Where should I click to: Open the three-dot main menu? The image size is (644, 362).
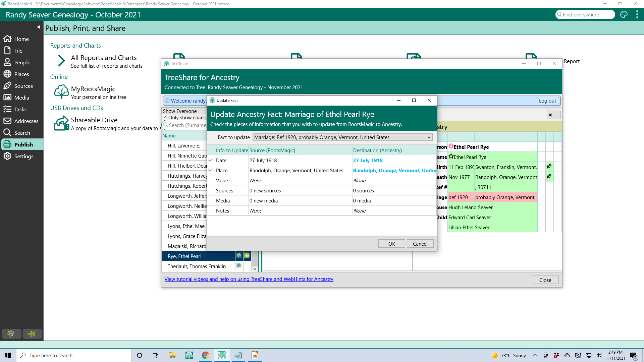[637, 14]
